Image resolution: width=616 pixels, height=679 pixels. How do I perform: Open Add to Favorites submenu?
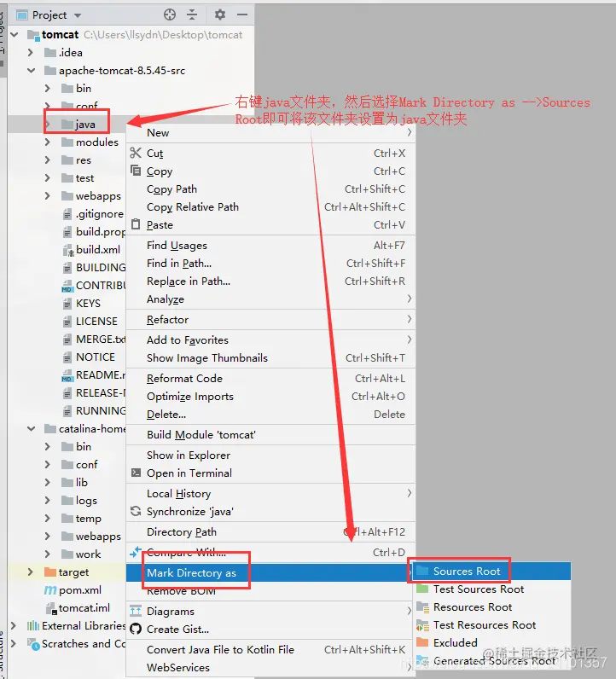coord(270,340)
